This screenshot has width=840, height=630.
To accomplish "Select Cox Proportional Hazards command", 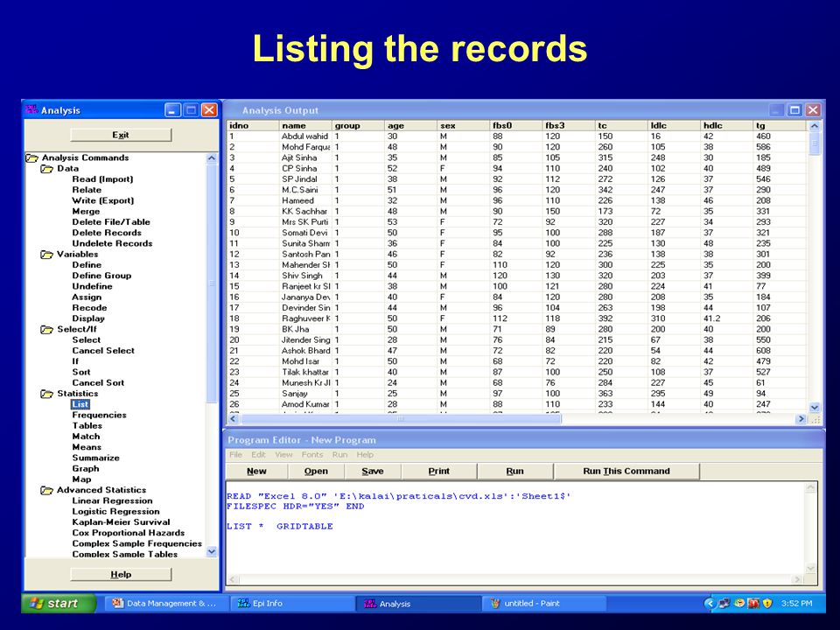I will 129,533.
